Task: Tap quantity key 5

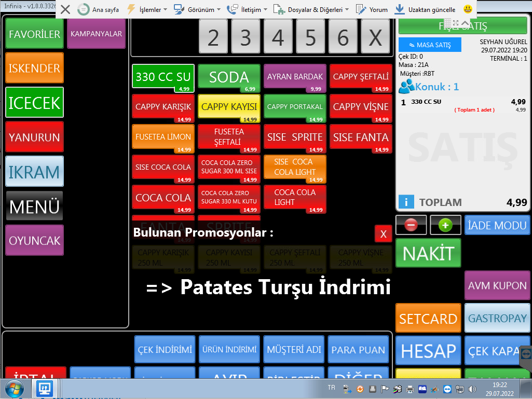Action: 310,37
